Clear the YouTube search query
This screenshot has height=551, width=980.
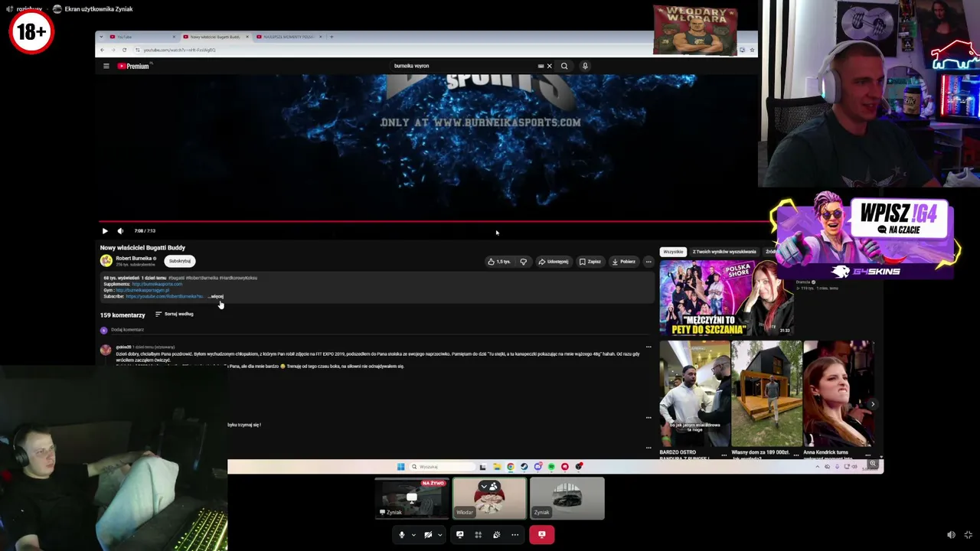click(549, 66)
